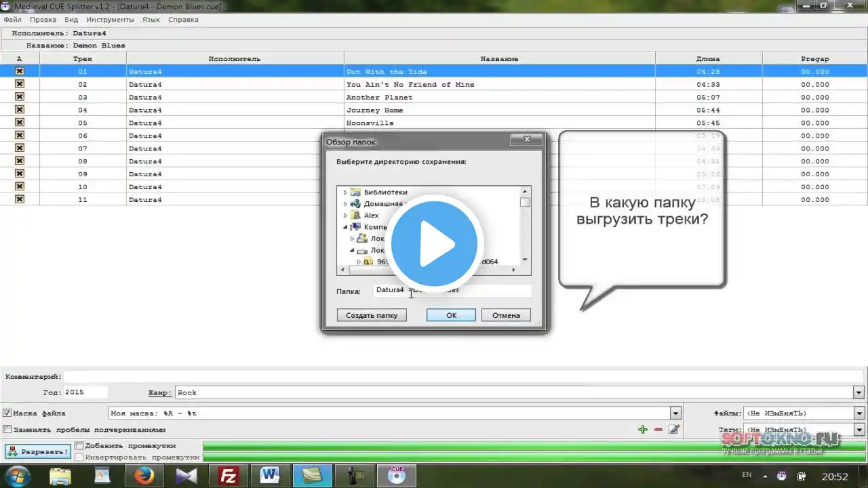Click the Трек column header
Screen dimensions: 868x488
pyautogui.click(x=83, y=59)
